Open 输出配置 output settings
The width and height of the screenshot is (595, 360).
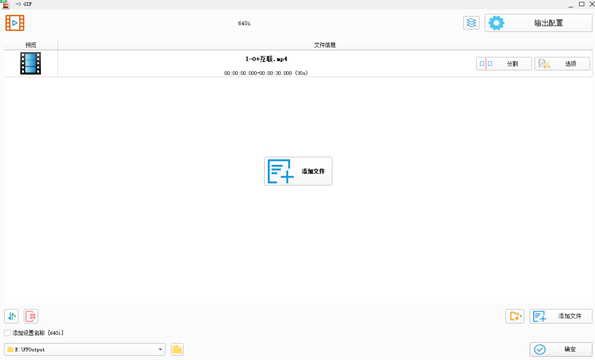538,23
